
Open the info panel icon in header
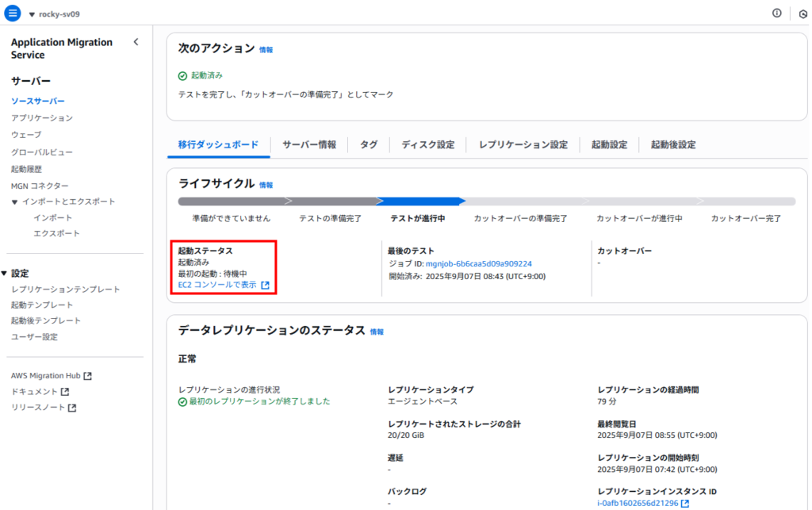point(776,13)
